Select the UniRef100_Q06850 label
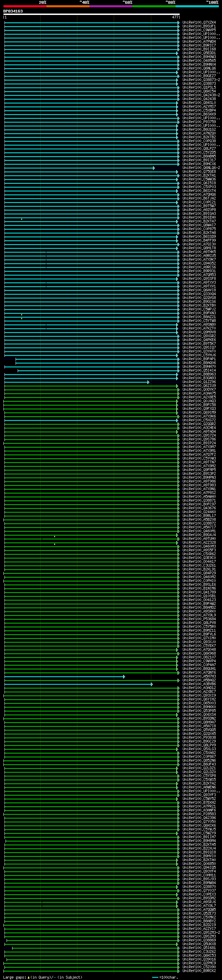Image resolution: width=222 pixels, height=980 pixels. [199, 864]
